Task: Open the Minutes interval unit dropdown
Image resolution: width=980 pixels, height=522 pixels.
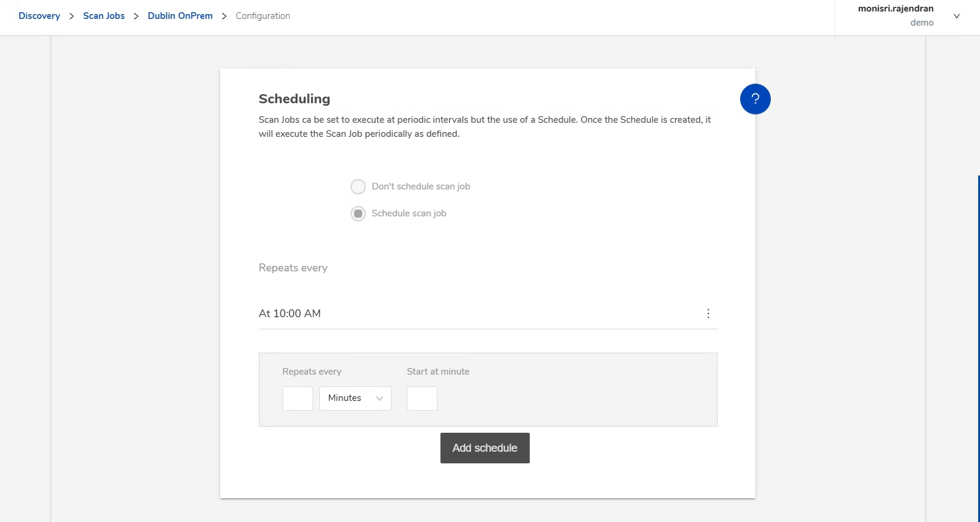Action: (x=355, y=399)
